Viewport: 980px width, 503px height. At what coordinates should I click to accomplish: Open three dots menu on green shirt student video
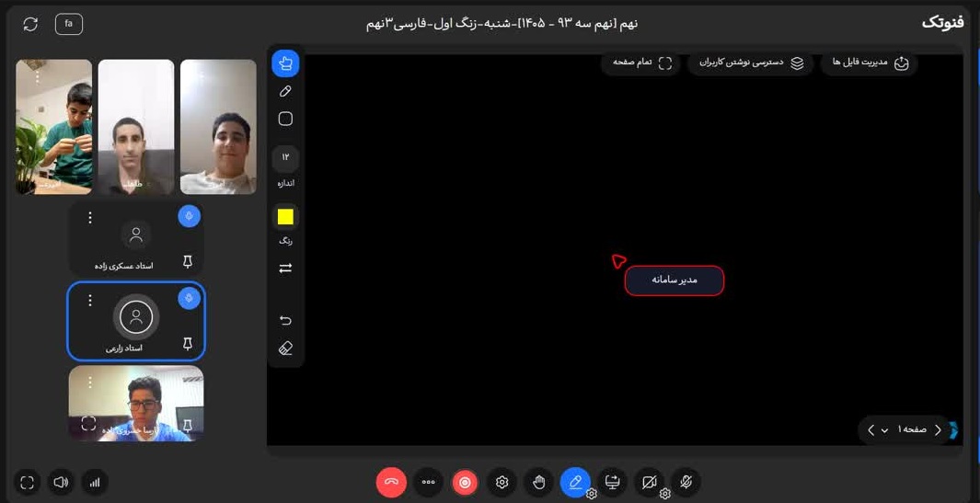pos(37,77)
